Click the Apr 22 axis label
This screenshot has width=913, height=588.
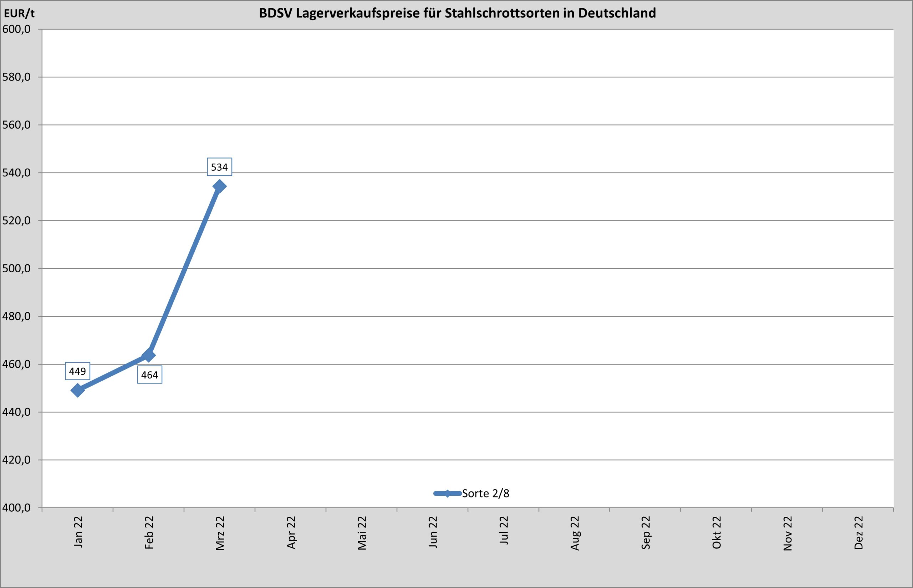(291, 532)
